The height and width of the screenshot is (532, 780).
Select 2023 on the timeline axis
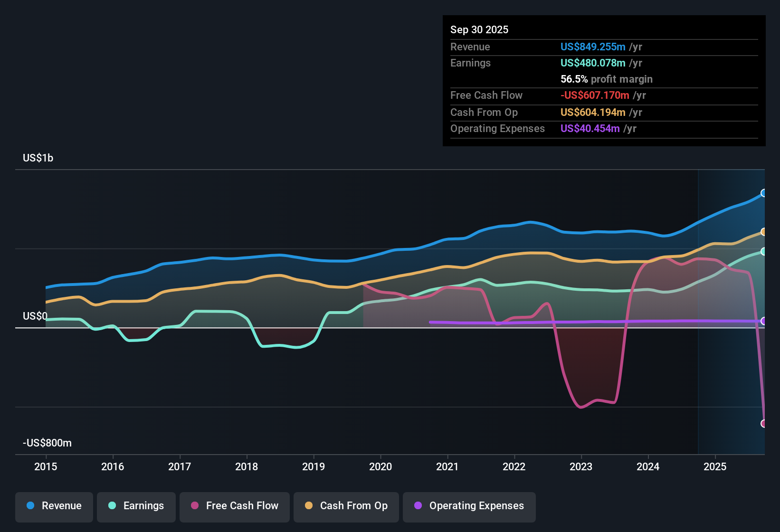pos(581,467)
